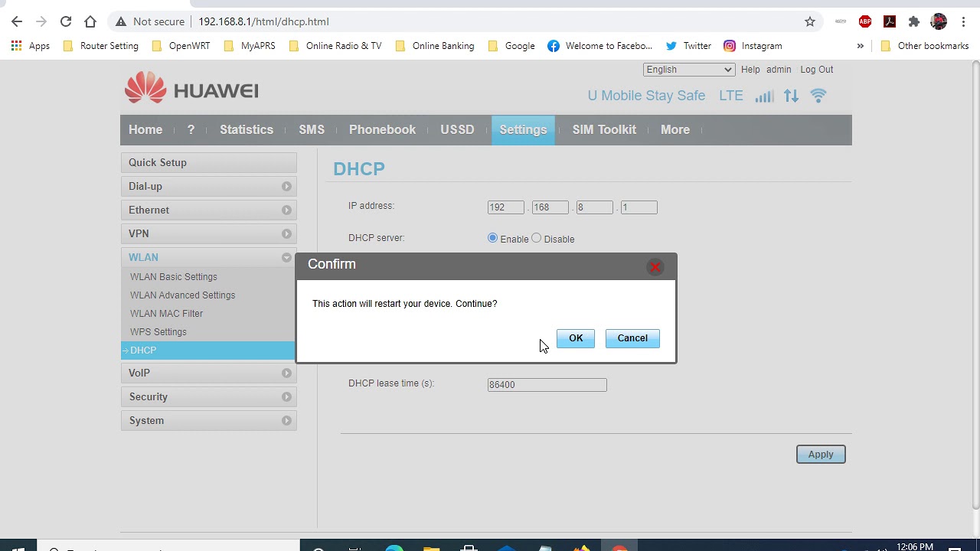Click the Adobe Acrobat extension icon
The height and width of the screenshot is (551, 980).
890,21
